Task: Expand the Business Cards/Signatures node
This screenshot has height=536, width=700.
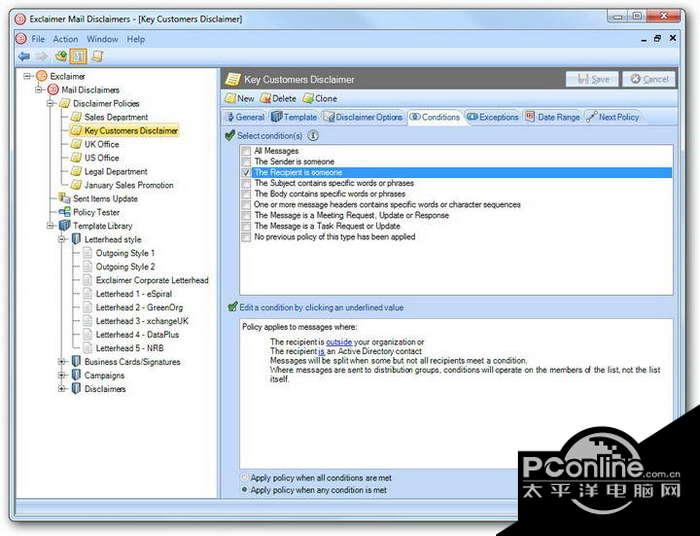Action: click(x=62, y=361)
